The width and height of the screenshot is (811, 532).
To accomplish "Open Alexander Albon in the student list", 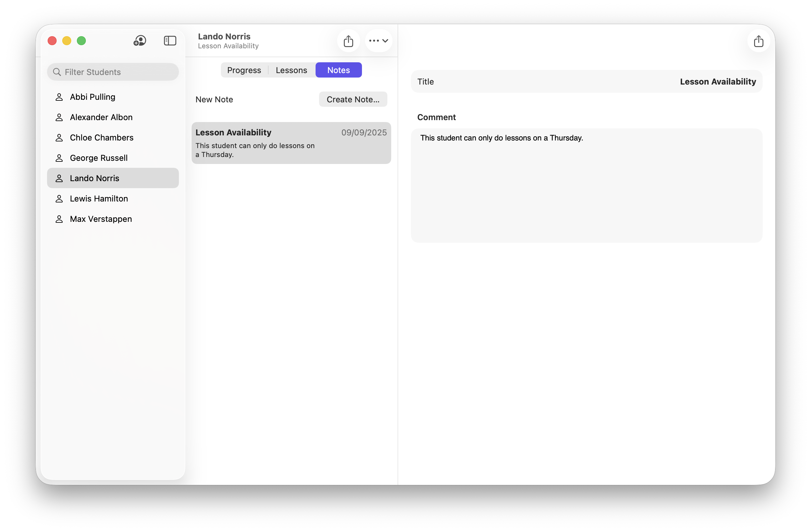I will click(101, 118).
